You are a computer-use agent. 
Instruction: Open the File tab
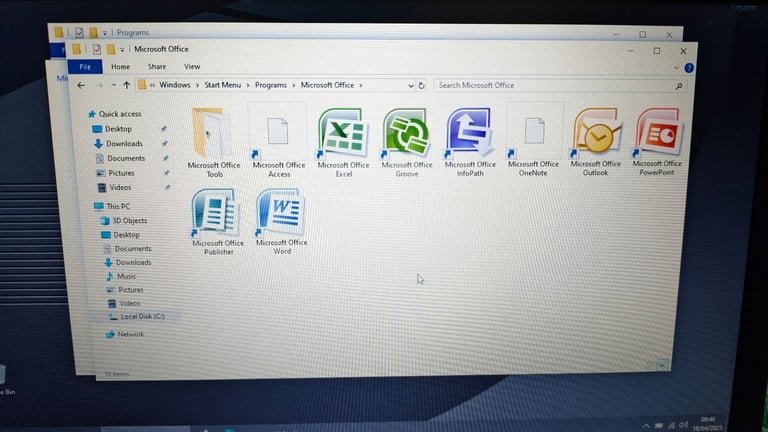coord(85,67)
